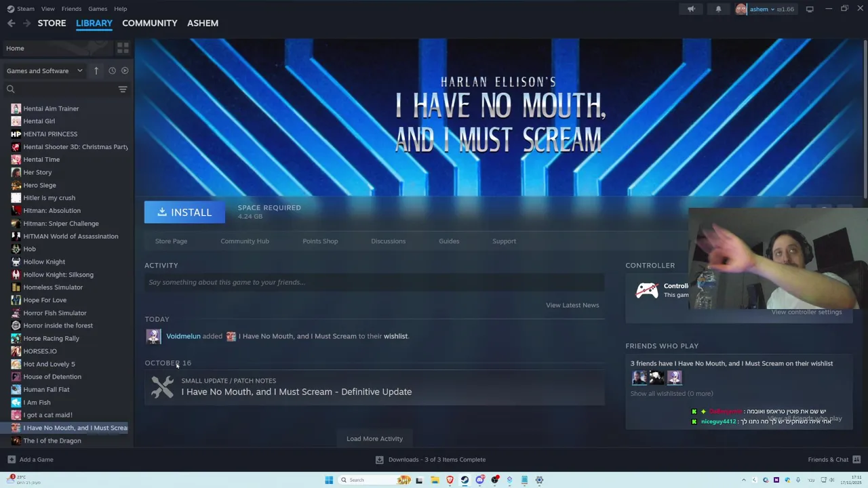Go back with the left arrow button
This screenshot has width=868, height=488.
pos(11,23)
